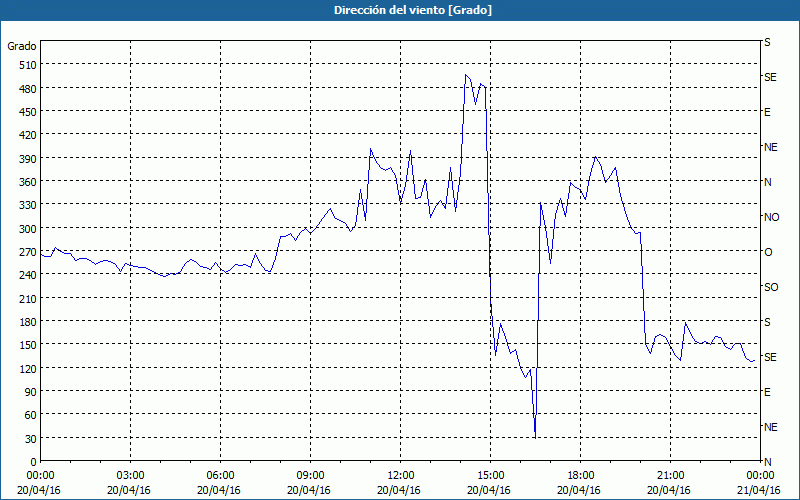Select the '150' degree axis label
The image size is (800, 500).
click(x=28, y=345)
